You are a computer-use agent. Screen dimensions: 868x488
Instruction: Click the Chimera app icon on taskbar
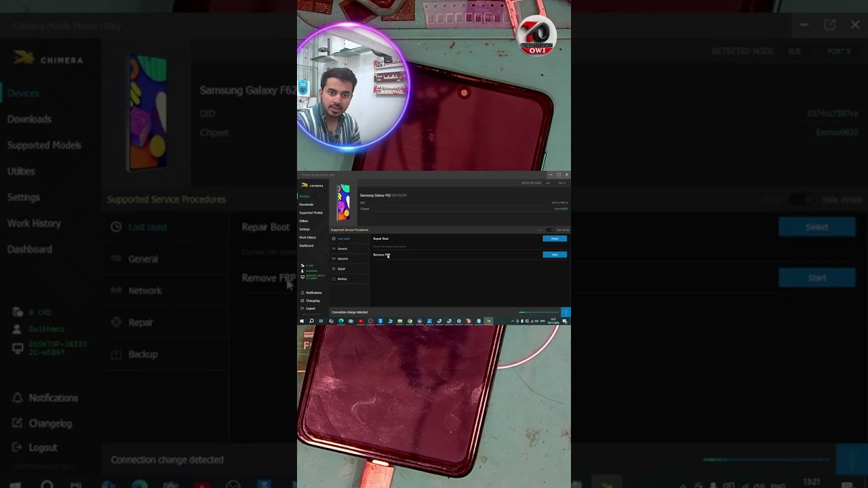(488, 321)
